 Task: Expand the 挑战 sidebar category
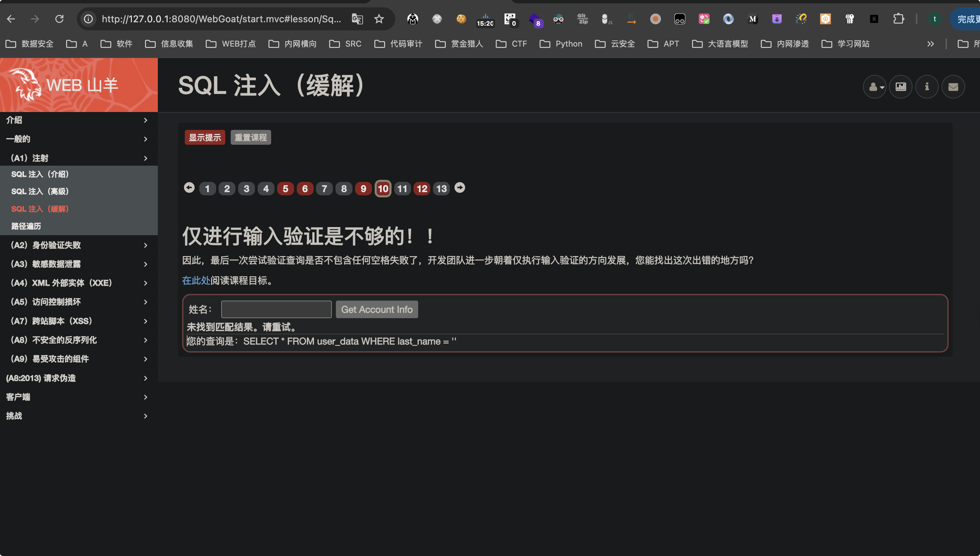(x=79, y=416)
